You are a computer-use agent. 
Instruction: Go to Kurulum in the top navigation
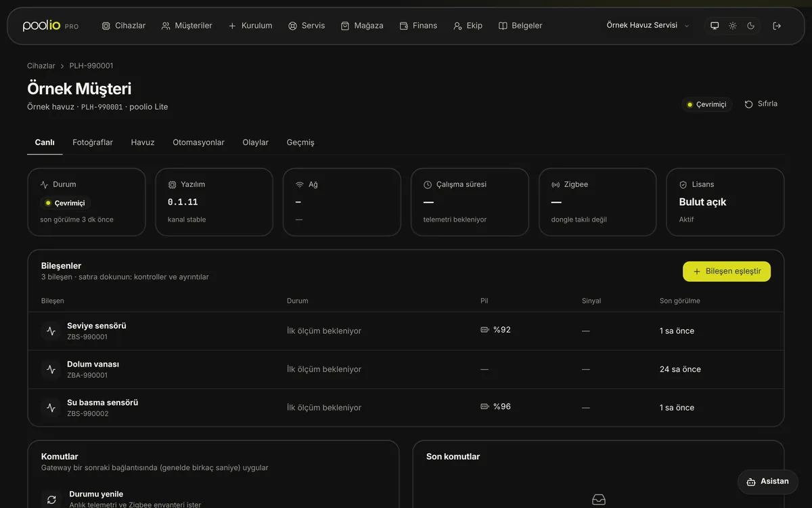[250, 26]
